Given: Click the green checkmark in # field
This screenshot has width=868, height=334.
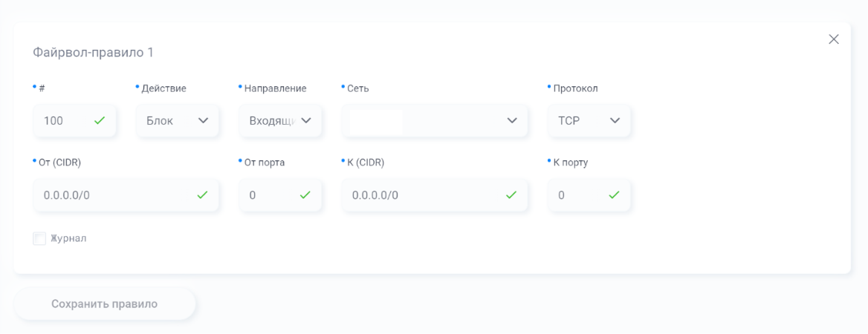Looking at the screenshot, I should (100, 120).
